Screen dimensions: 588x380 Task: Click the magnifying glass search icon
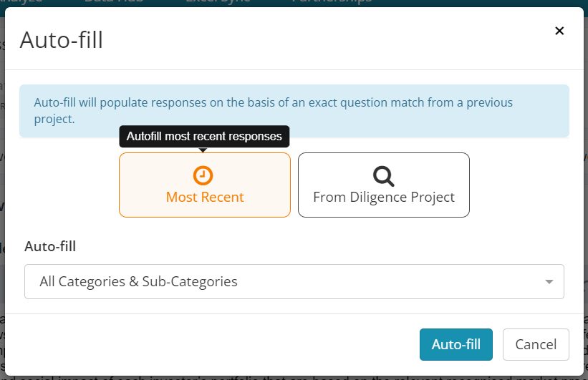[383, 176]
